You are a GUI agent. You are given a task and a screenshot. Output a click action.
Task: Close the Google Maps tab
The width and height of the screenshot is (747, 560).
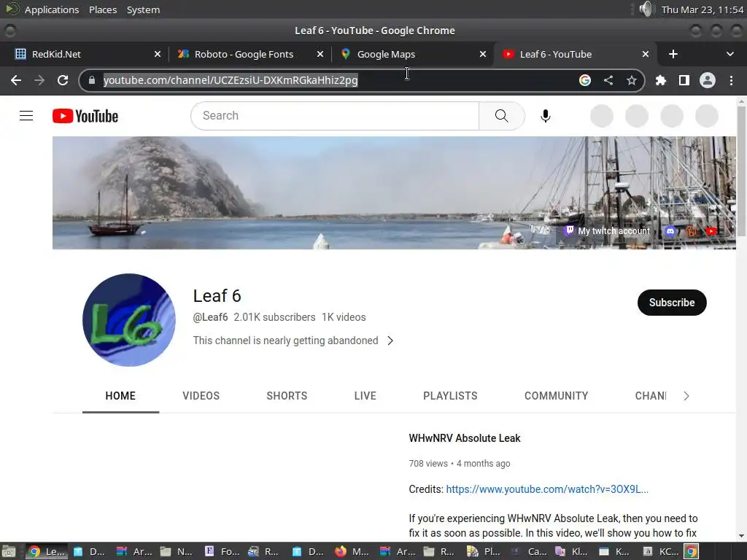[483, 54]
